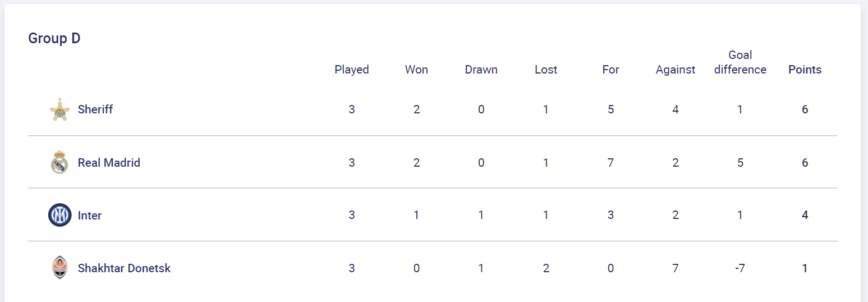Click the Sheriff club crest icon
Image resolution: width=868 pixels, height=302 pixels.
59,109
